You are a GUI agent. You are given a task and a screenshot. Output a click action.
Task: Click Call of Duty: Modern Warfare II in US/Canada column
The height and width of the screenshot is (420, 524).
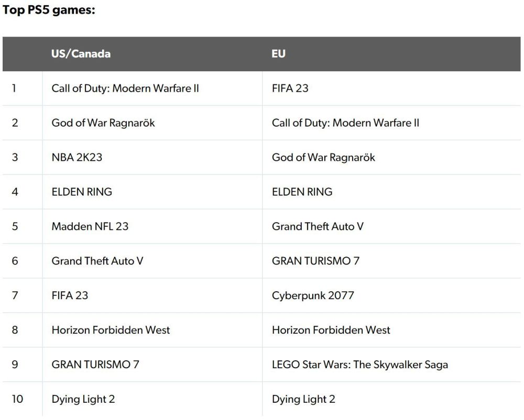click(125, 89)
